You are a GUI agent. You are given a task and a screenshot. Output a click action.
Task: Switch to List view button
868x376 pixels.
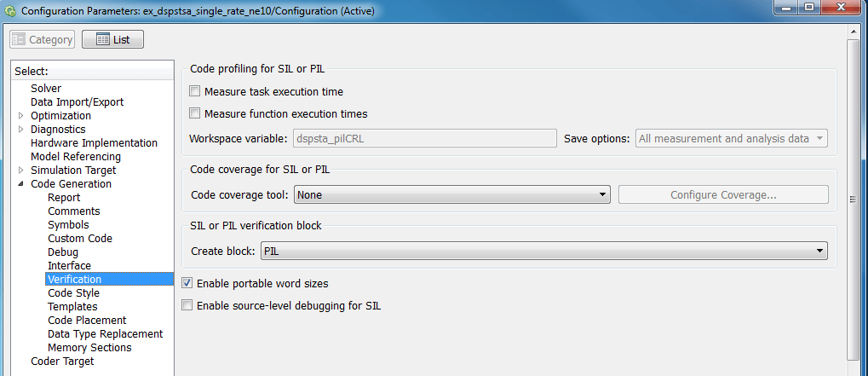(x=112, y=39)
